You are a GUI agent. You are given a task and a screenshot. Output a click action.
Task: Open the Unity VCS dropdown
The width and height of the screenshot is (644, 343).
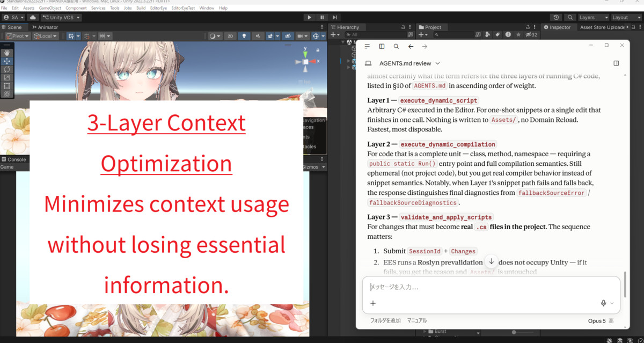point(61,18)
